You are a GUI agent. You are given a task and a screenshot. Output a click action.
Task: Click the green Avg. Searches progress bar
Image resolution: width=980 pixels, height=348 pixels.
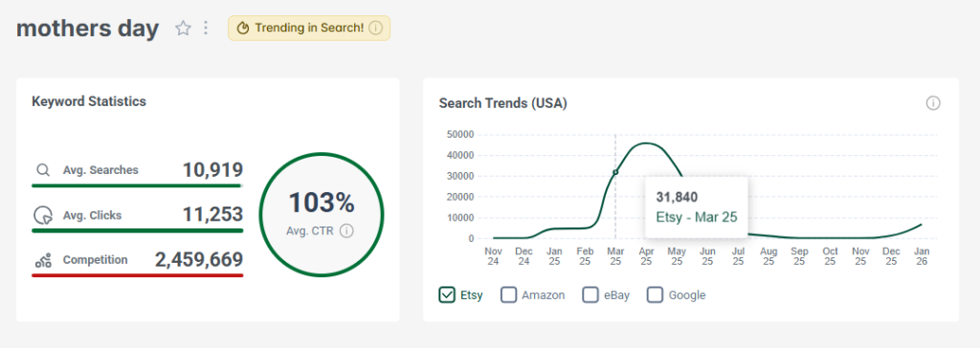point(137,185)
